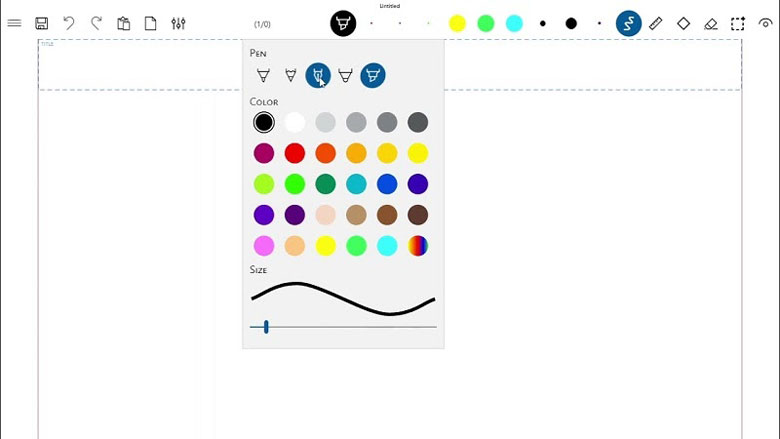Choose the dashed rectangle selection tool
The height and width of the screenshot is (439, 780).
(738, 23)
